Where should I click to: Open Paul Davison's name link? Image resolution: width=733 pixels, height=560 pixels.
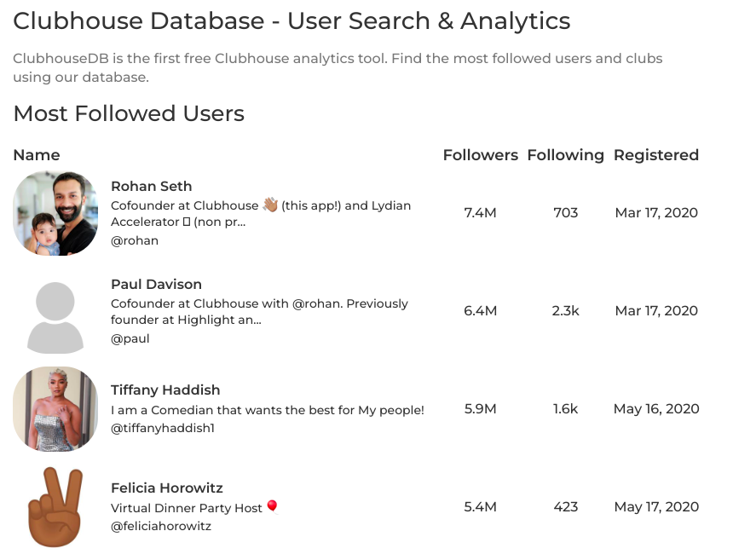tap(156, 284)
